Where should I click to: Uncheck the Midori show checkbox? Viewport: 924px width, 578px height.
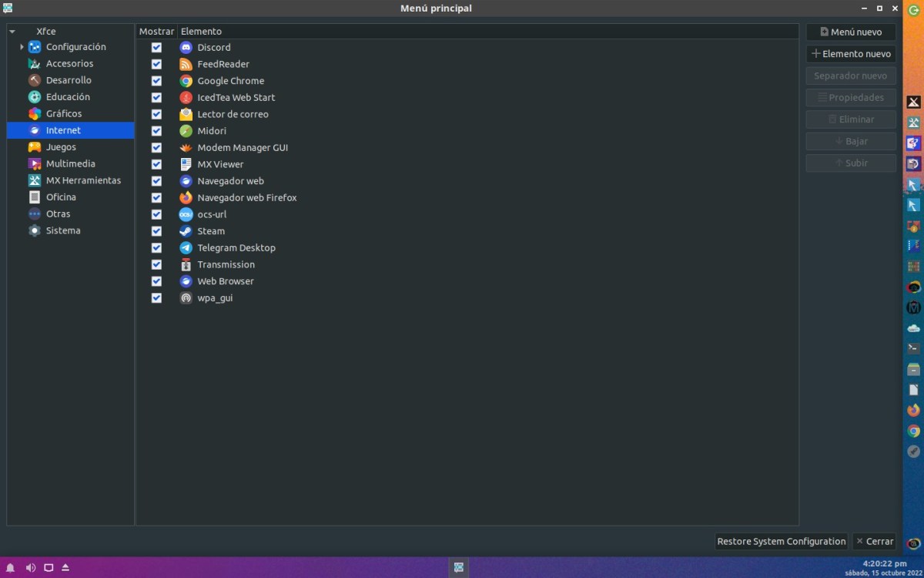click(156, 131)
